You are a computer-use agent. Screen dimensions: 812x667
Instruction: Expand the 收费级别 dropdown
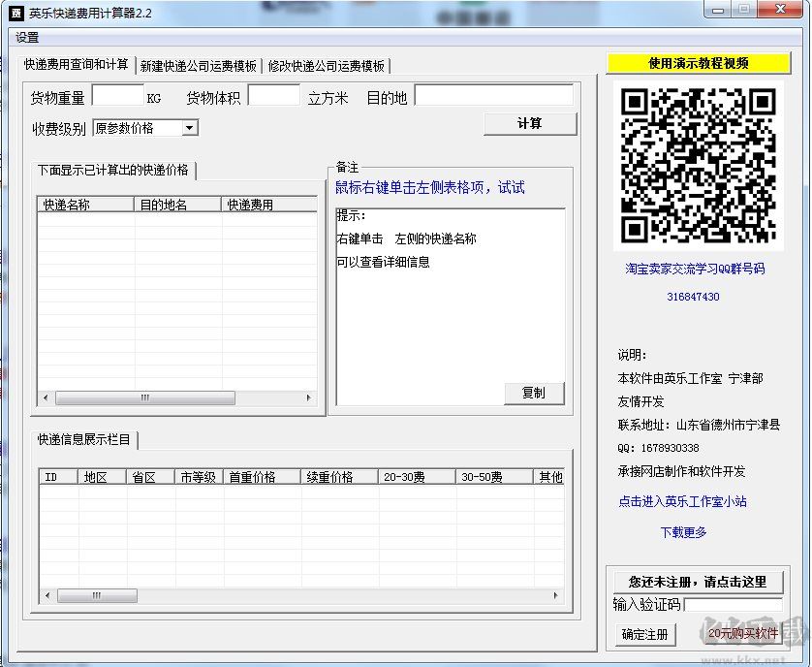click(190, 128)
